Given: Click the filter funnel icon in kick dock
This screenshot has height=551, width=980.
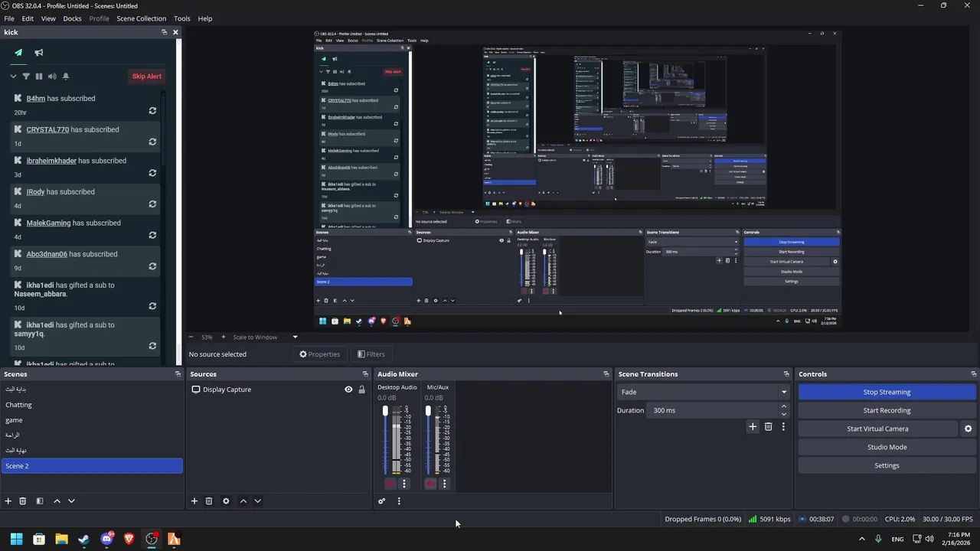Looking at the screenshot, I should 26,77.
